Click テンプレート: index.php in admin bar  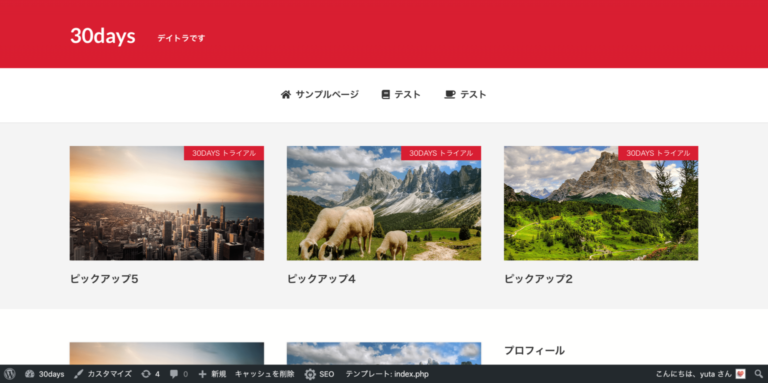pos(387,374)
